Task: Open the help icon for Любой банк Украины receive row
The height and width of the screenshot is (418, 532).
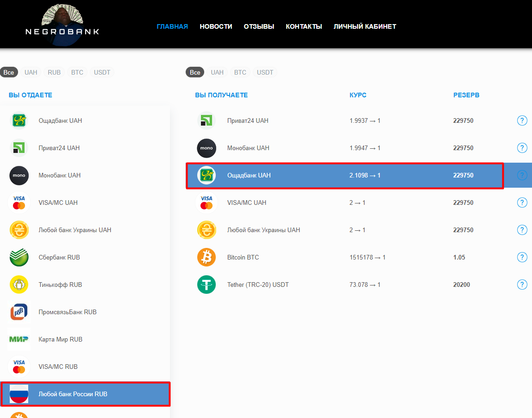Action: coord(522,230)
